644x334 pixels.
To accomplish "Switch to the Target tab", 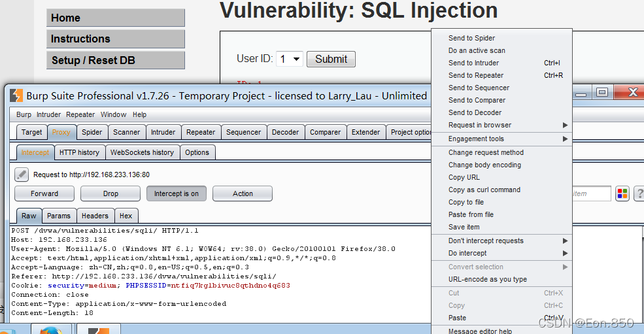I will pos(31,132).
